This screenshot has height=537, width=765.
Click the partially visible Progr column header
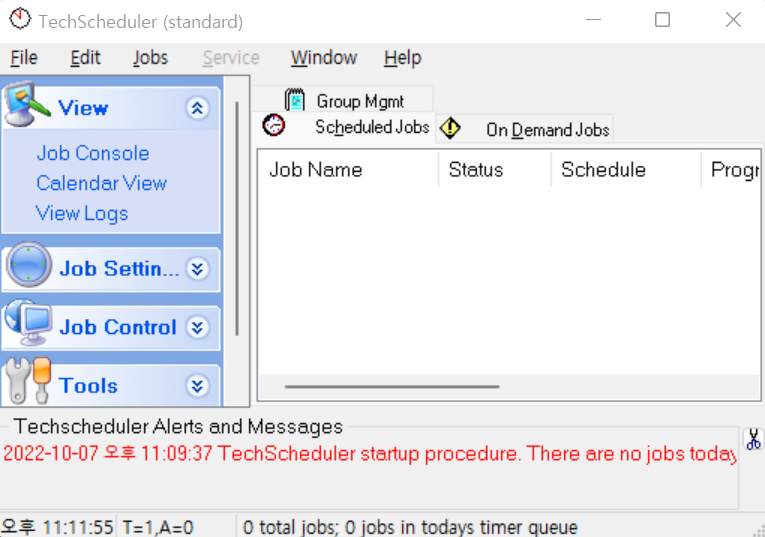(x=730, y=169)
